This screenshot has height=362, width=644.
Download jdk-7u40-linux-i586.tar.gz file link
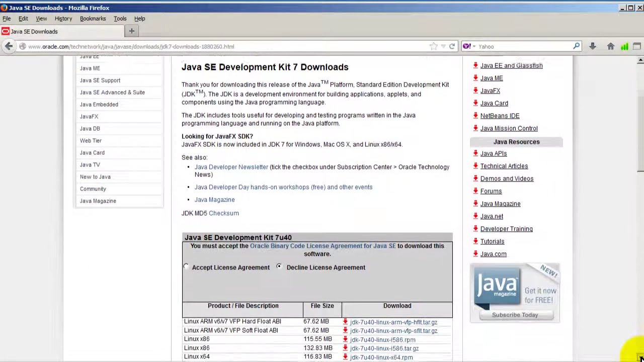tap(384, 348)
